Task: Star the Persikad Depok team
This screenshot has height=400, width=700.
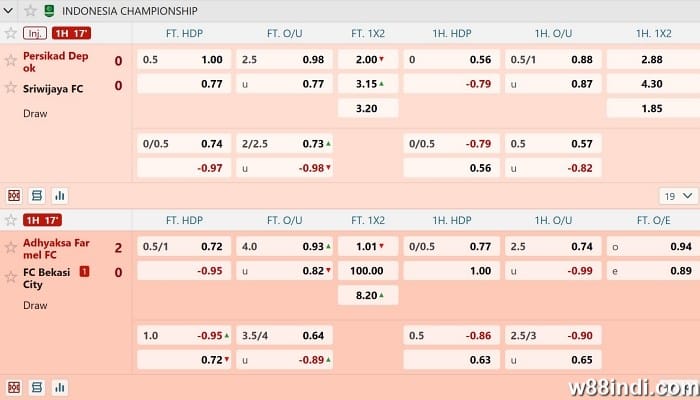Action: (x=11, y=59)
